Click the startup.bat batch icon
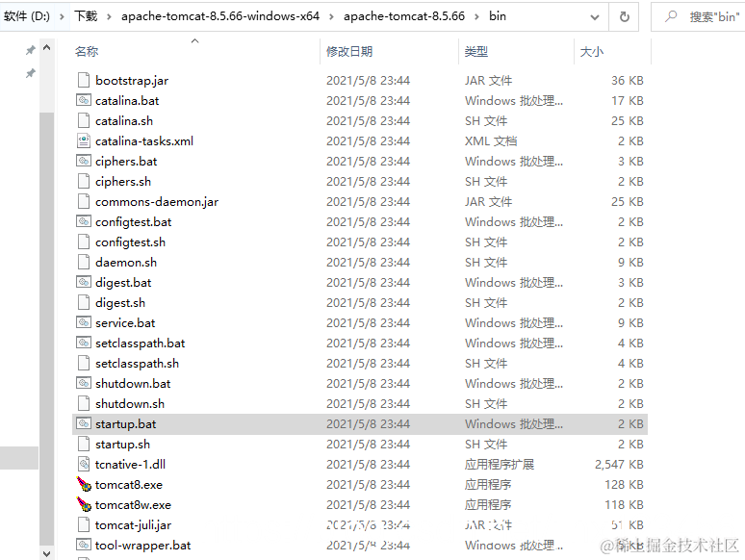Image resolution: width=745 pixels, height=560 pixels. (x=84, y=423)
